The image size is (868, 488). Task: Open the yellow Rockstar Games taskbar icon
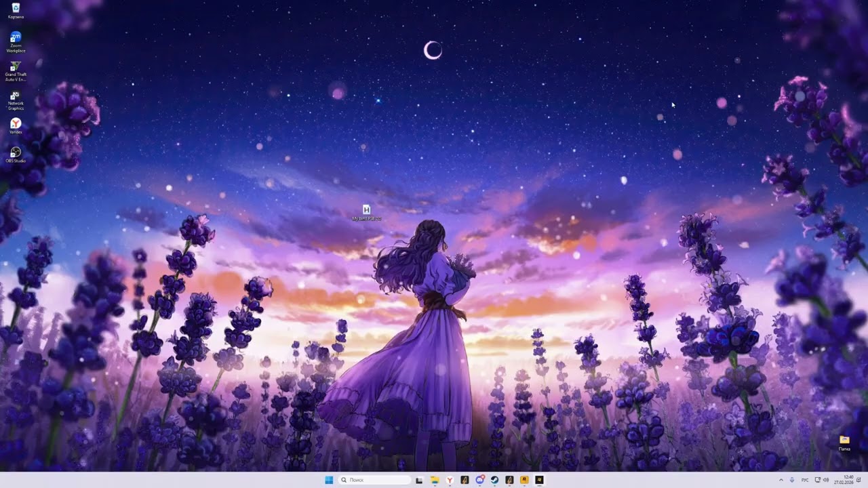(524, 480)
